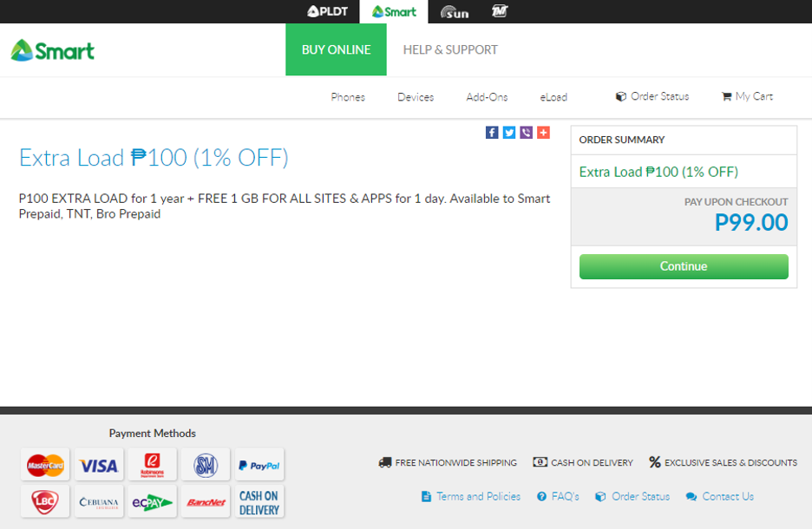Select the VISA payment icon
Image resolution: width=812 pixels, height=529 pixels.
click(99, 465)
